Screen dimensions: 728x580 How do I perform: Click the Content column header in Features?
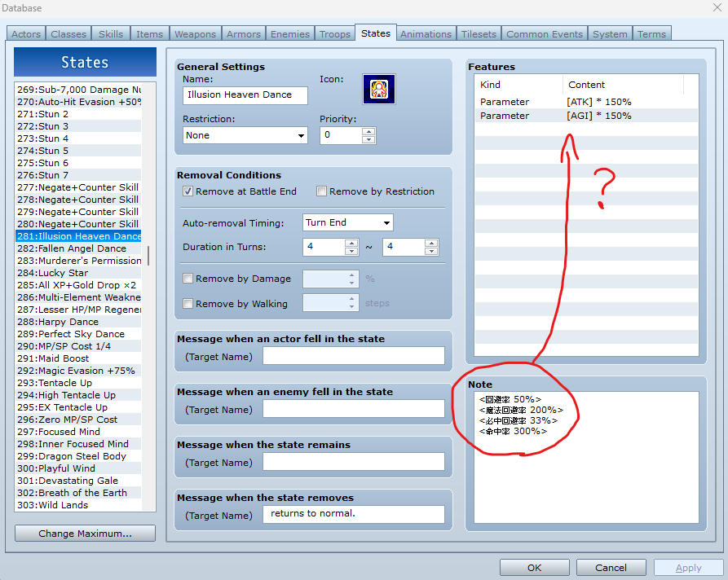point(623,85)
